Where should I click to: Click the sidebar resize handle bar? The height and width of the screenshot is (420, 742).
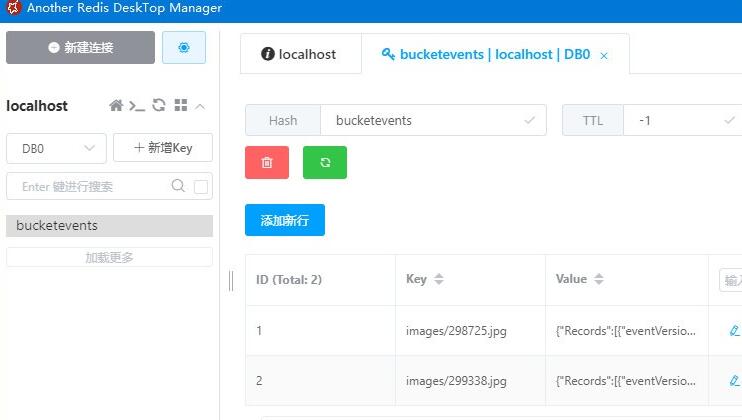tap(231, 280)
